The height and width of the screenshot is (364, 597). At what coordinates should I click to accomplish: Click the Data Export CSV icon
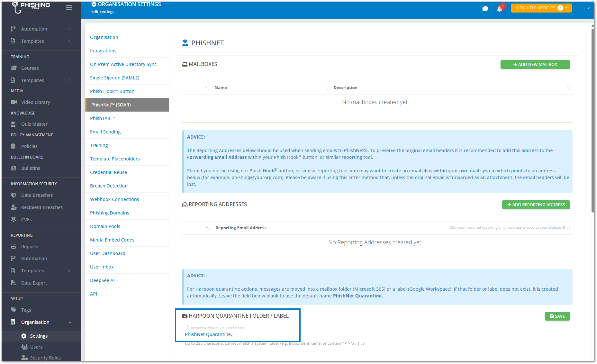14,283
